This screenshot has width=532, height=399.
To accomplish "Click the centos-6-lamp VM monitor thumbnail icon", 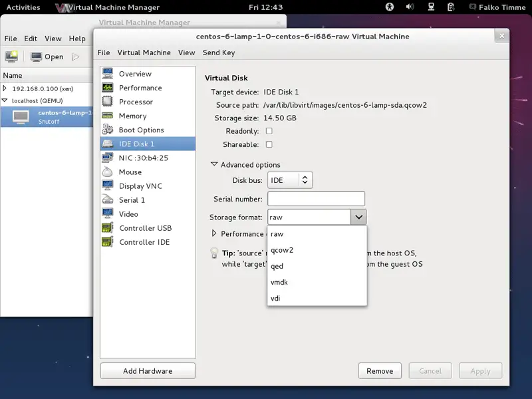I will click(x=21, y=117).
